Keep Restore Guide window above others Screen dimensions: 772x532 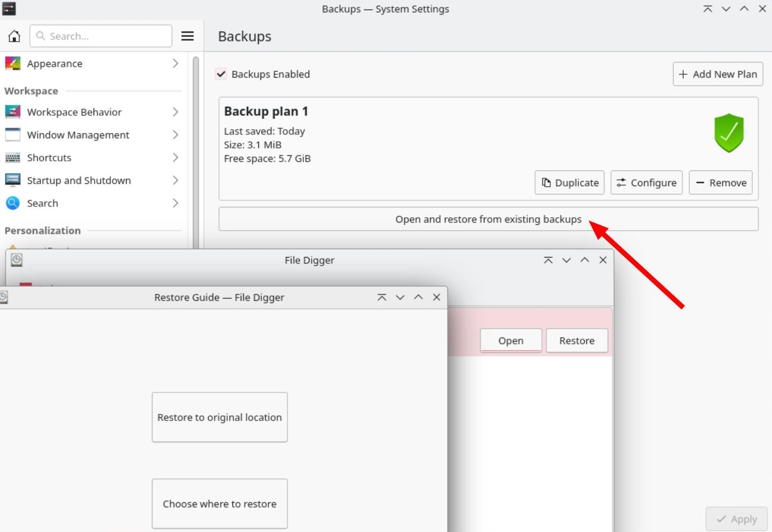[382, 297]
